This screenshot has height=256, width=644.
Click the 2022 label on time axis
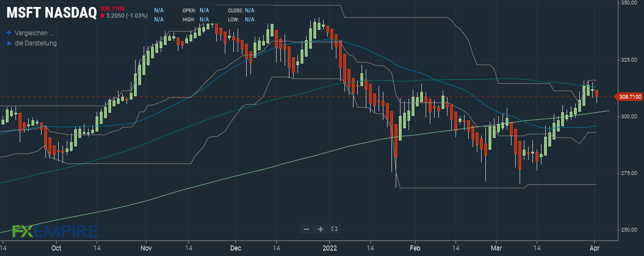(x=329, y=249)
